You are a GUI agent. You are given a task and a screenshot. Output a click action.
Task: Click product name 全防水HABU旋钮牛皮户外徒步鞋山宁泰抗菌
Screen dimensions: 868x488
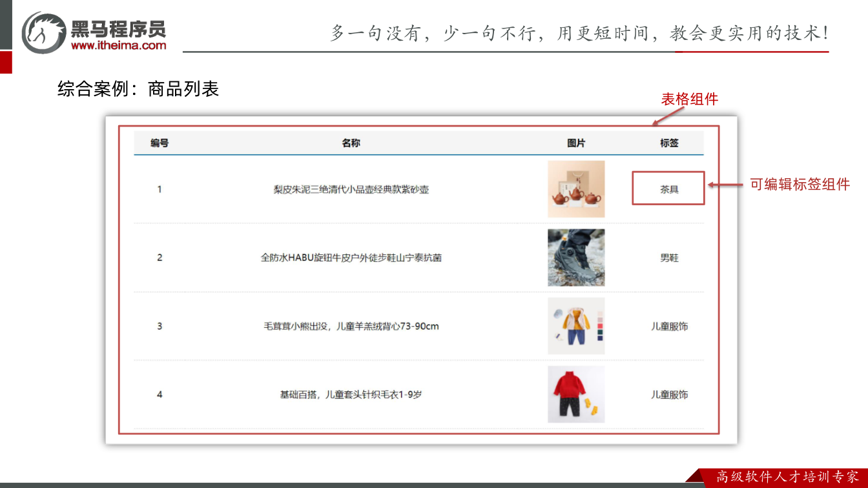(x=351, y=258)
